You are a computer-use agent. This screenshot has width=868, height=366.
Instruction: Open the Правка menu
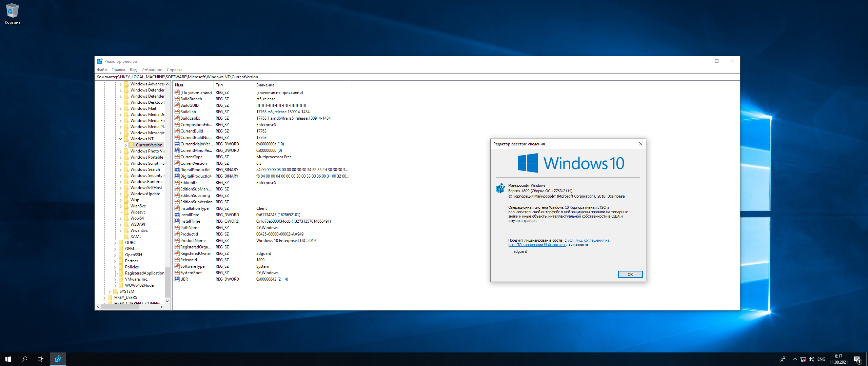pos(118,70)
